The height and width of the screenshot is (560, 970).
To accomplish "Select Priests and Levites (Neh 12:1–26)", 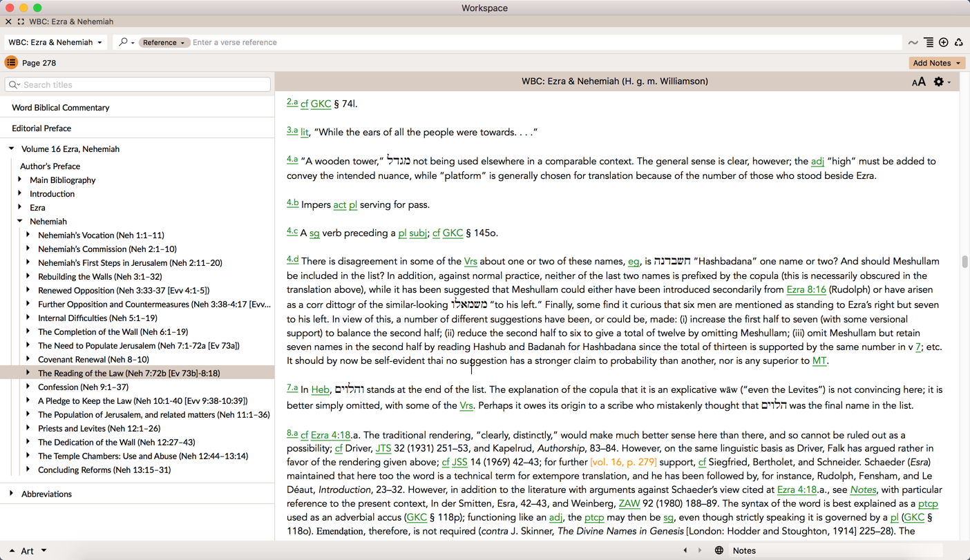I will pyautogui.click(x=99, y=429).
